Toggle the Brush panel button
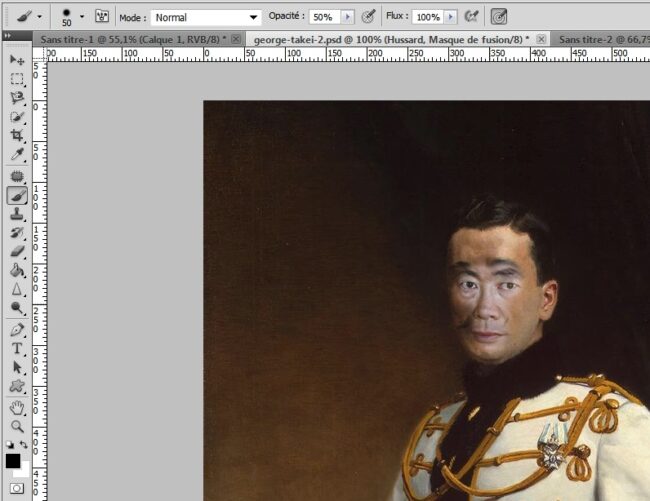This screenshot has height=501, width=650. tap(101, 17)
